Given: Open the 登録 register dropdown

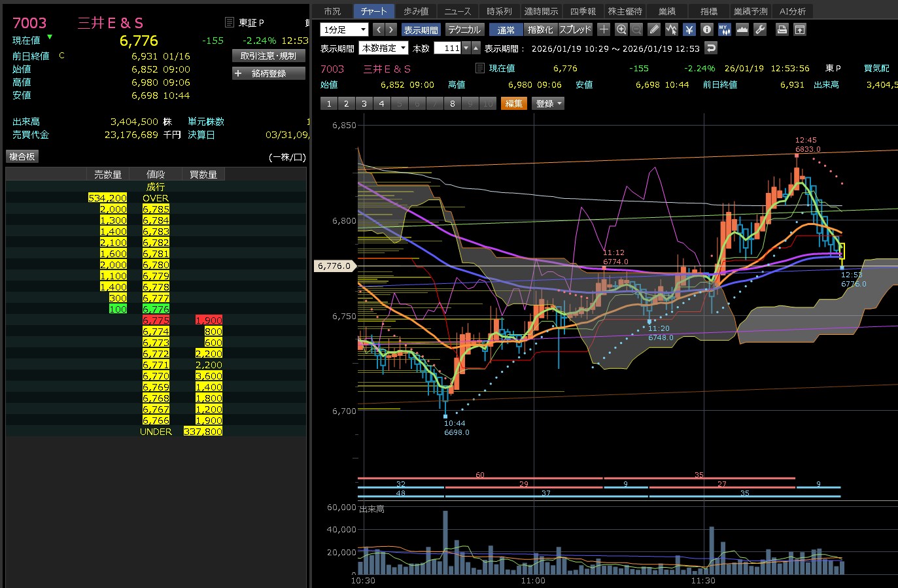Looking at the screenshot, I should tap(548, 103).
